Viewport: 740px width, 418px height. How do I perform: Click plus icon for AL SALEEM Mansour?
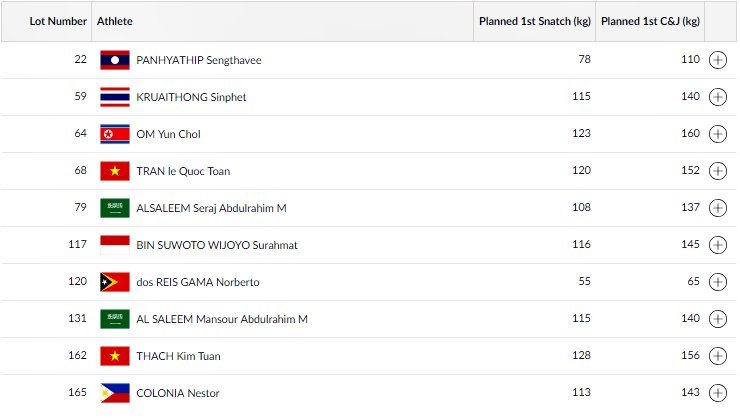click(x=717, y=319)
